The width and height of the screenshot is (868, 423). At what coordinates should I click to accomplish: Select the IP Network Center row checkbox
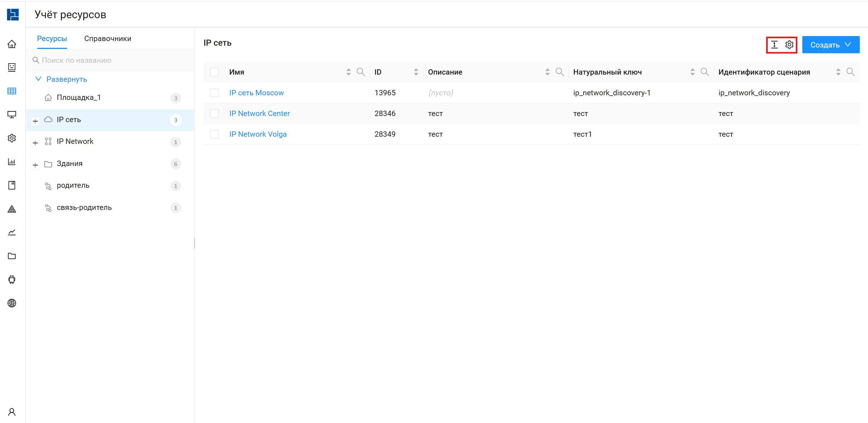pyautogui.click(x=214, y=114)
